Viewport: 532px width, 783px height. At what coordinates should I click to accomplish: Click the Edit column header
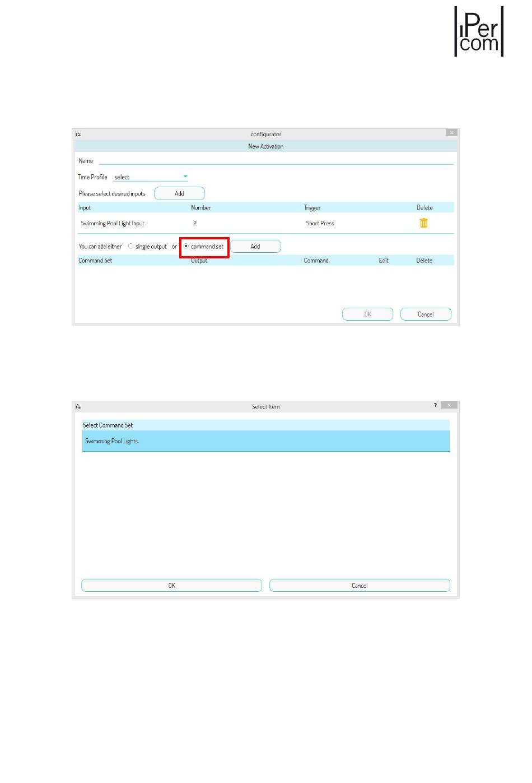pyautogui.click(x=384, y=261)
